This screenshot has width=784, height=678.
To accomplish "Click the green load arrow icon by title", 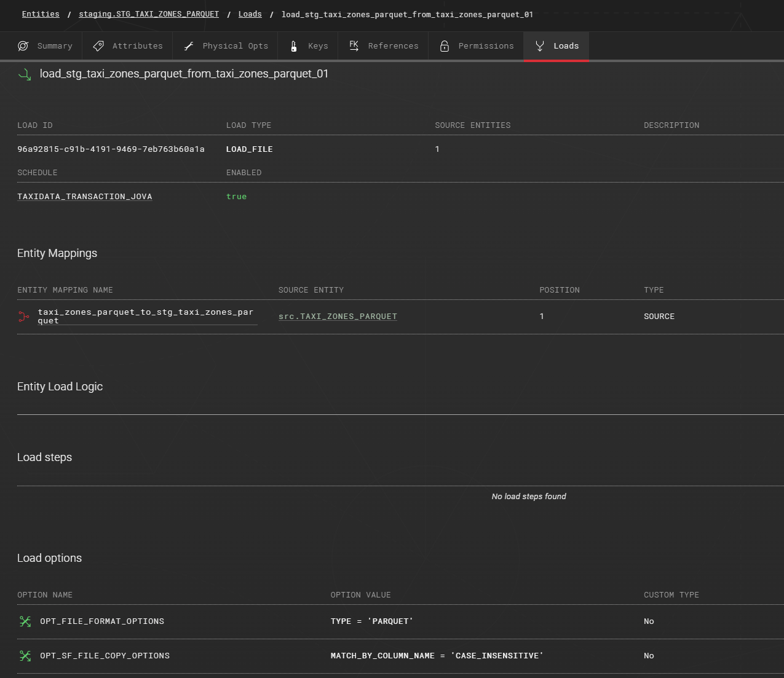I will click(x=25, y=74).
